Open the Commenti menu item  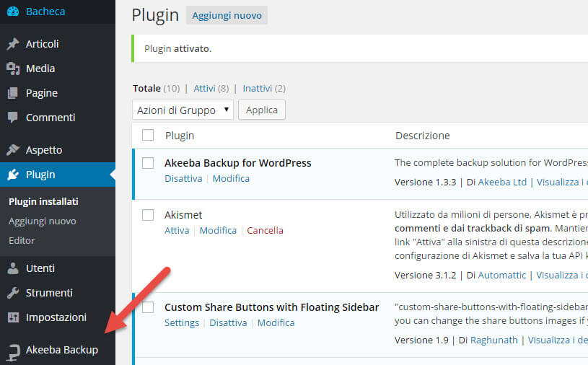[51, 118]
